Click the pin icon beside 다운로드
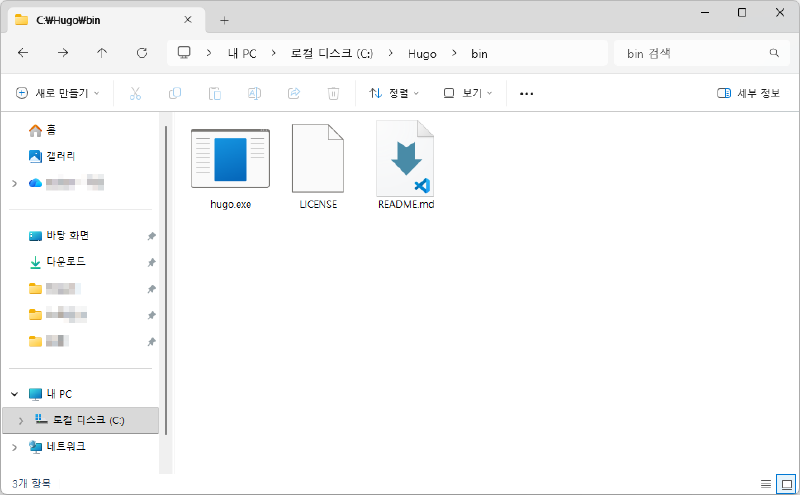The image size is (800, 495). [152, 262]
